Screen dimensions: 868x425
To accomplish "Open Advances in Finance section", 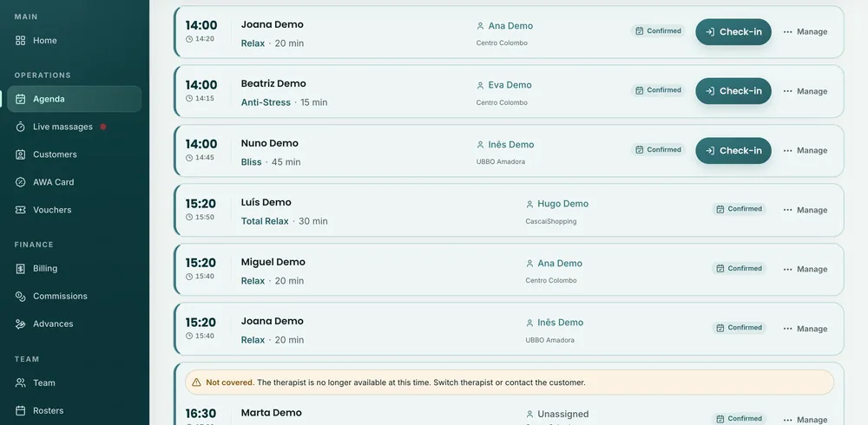I will point(74,324).
